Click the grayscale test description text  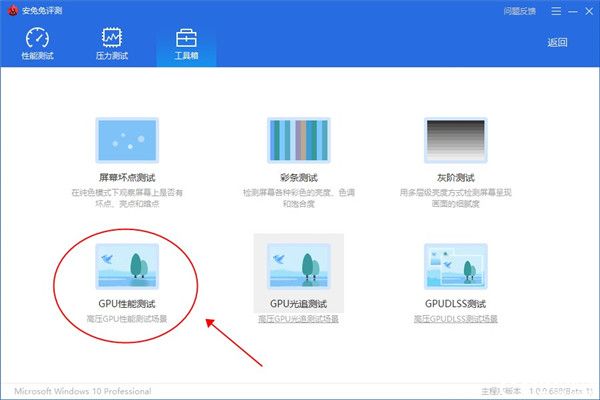(455, 198)
